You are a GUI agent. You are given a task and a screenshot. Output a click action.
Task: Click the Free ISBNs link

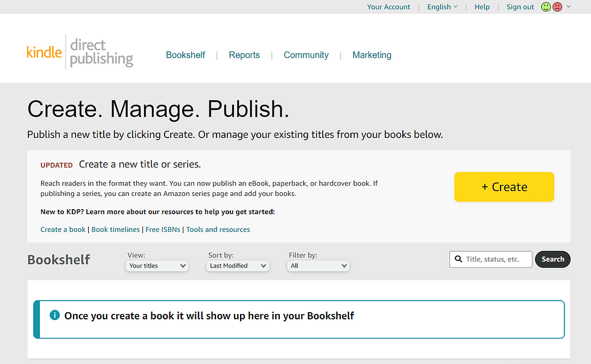[x=162, y=230]
